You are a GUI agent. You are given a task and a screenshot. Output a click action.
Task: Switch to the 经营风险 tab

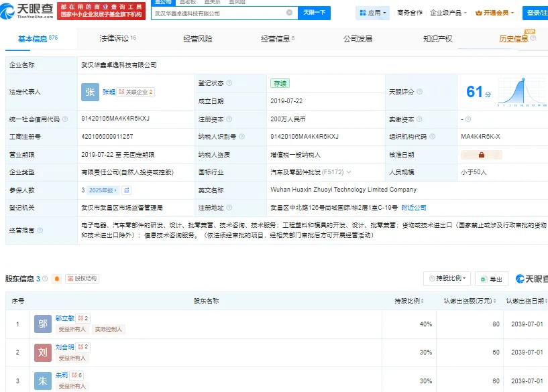pos(198,39)
